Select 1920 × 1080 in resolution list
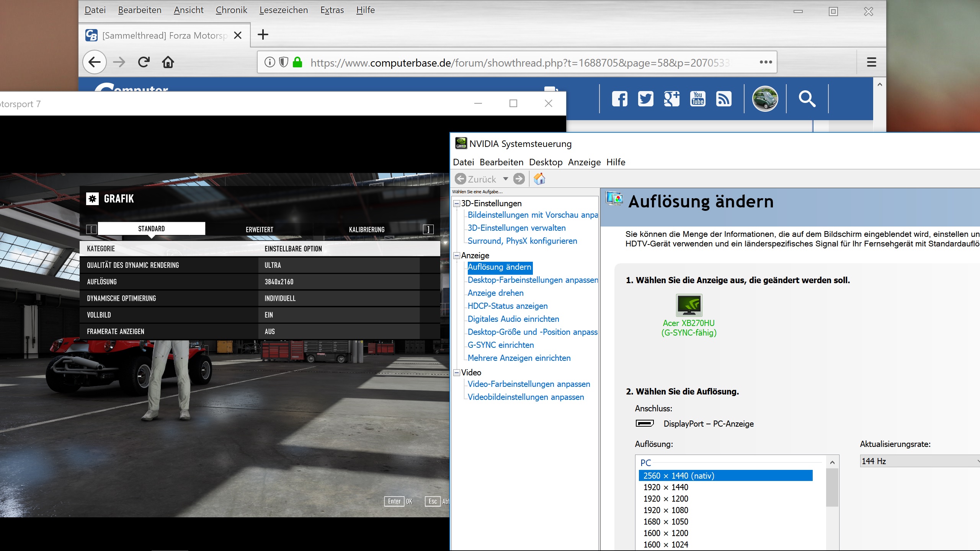The image size is (980, 551). pyautogui.click(x=666, y=510)
